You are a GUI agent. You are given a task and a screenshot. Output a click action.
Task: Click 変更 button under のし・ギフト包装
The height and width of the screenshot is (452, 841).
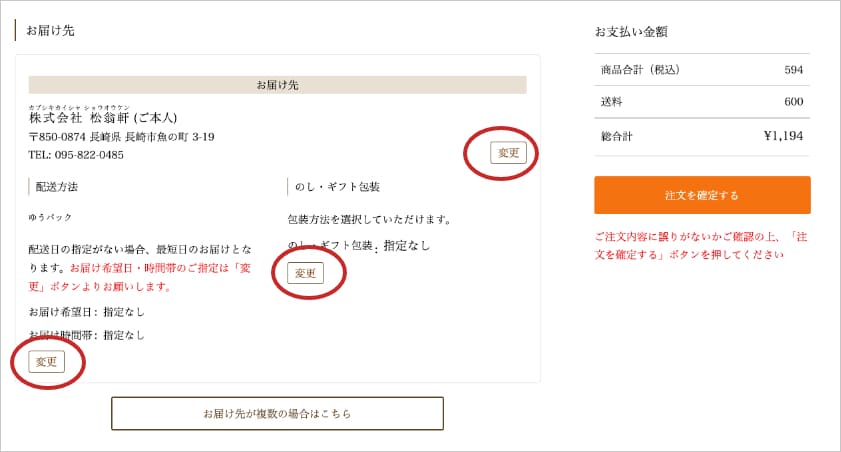pos(306,273)
